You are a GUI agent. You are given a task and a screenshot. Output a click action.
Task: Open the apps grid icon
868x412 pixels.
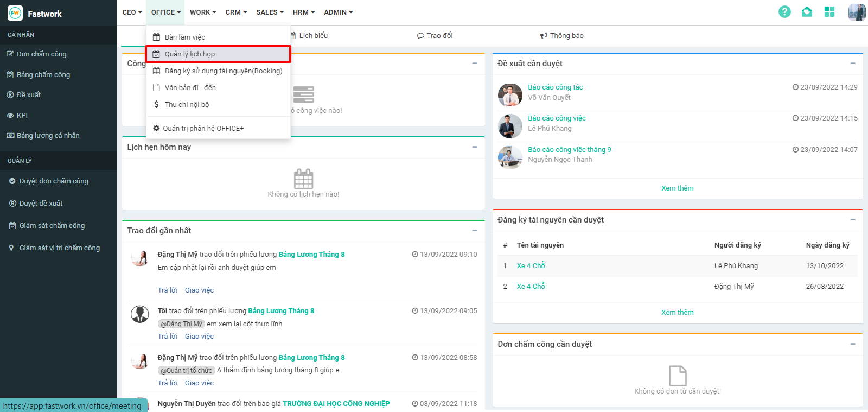(829, 12)
